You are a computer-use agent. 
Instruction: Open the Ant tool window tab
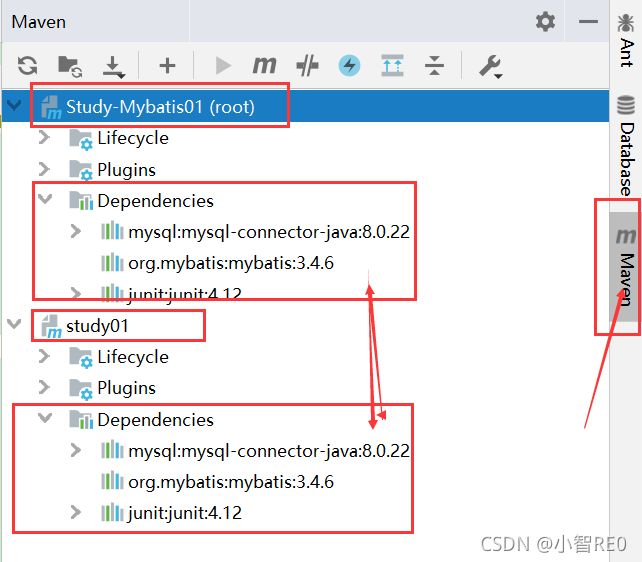click(626, 40)
